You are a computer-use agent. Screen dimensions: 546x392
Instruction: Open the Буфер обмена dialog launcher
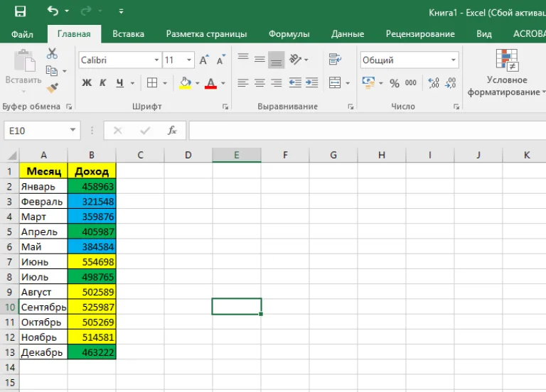69,107
